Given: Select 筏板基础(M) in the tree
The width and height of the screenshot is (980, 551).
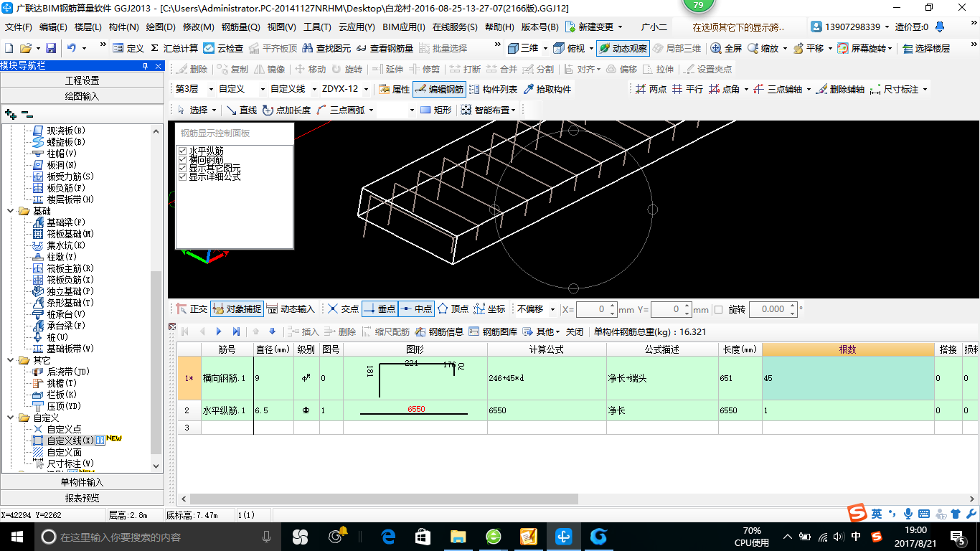Looking at the screenshot, I should pos(70,234).
